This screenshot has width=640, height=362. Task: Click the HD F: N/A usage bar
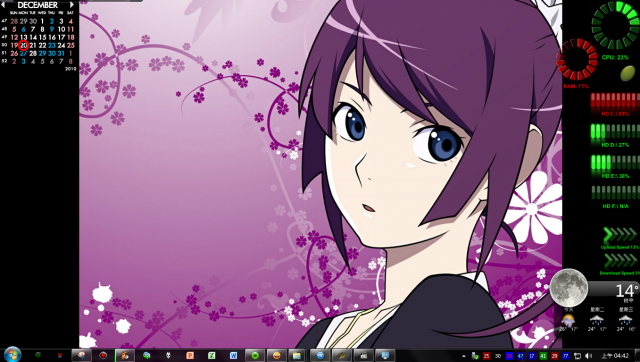click(615, 193)
